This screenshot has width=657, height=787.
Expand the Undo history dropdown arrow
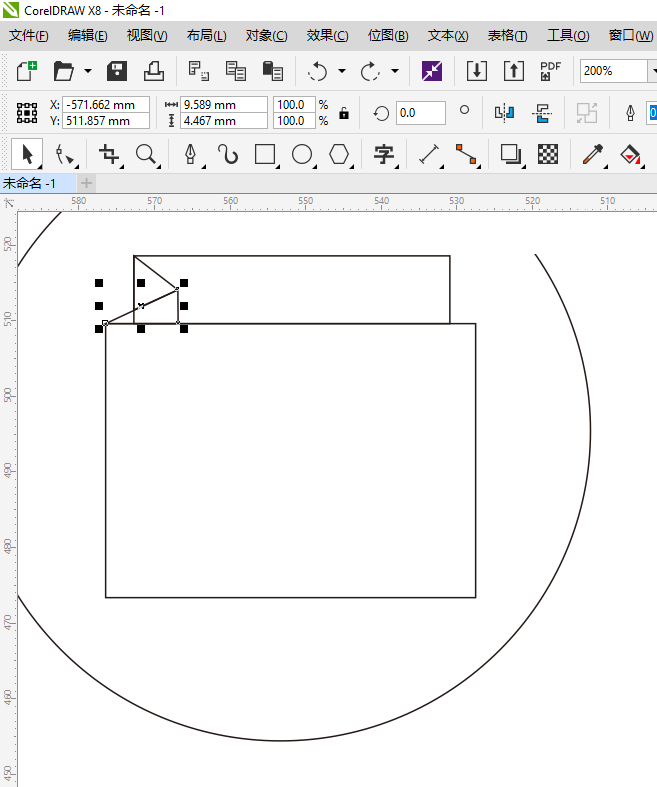pyautogui.click(x=342, y=71)
